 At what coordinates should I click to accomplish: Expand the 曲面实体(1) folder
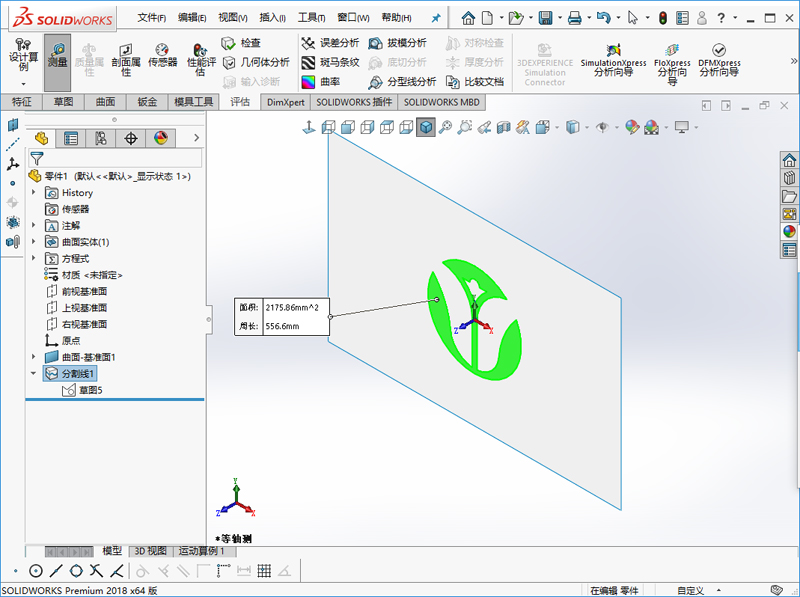(35, 242)
